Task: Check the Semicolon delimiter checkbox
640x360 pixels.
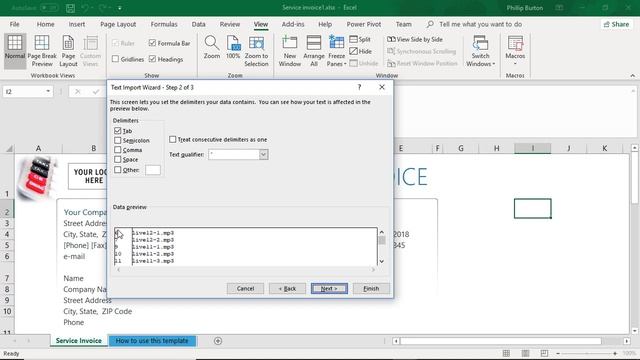Action: pyautogui.click(x=118, y=140)
